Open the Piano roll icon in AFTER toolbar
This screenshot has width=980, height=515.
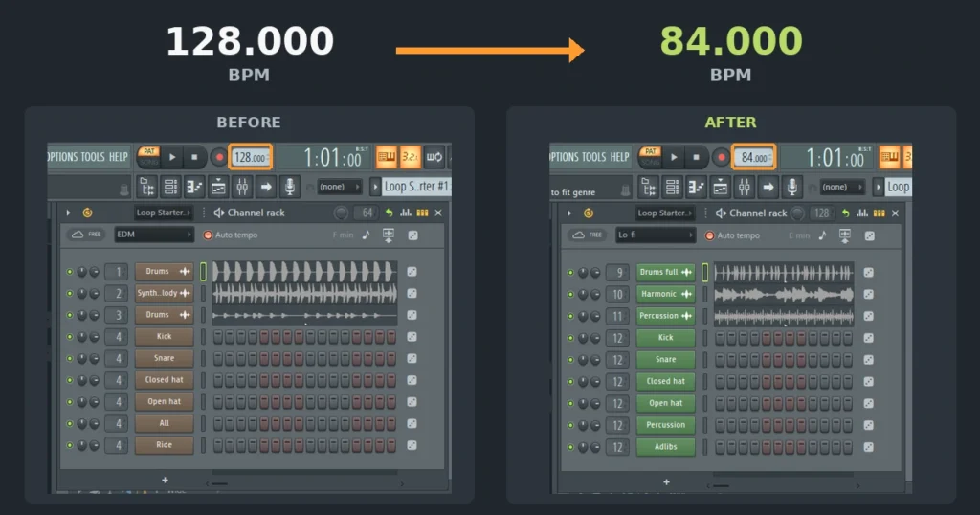click(x=697, y=187)
